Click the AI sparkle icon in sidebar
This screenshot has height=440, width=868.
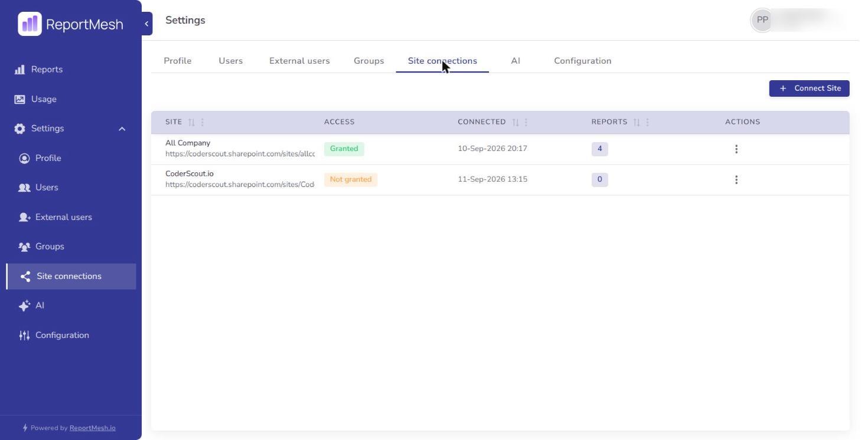[24, 306]
